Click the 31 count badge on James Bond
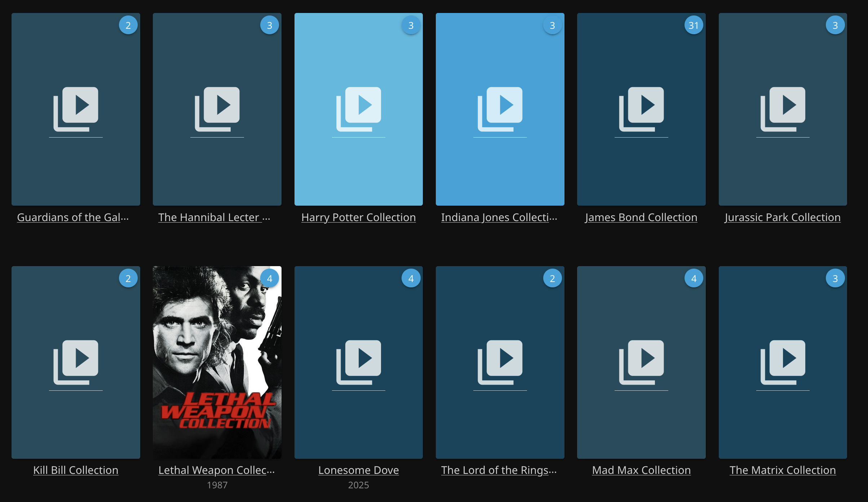 pyautogui.click(x=694, y=25)
